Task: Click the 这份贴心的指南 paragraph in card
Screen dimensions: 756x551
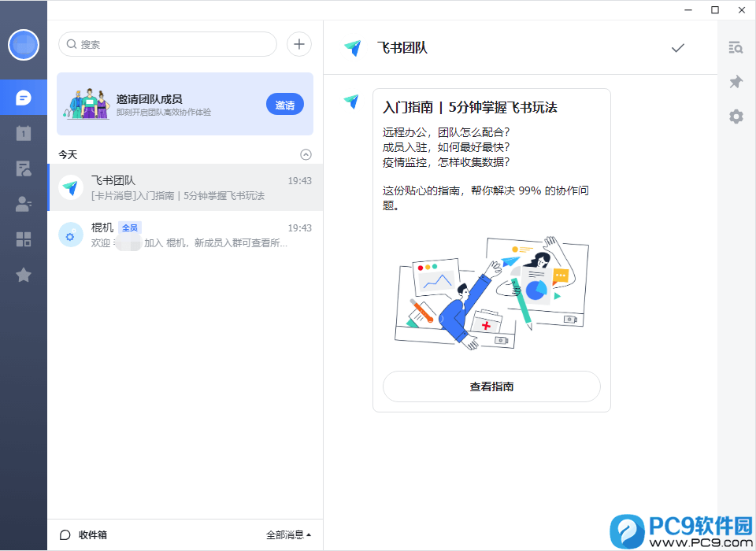Action: click(x=486, y=198)
